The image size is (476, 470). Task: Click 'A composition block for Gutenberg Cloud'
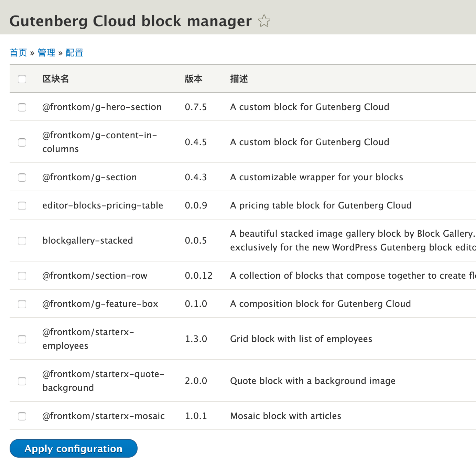pyautogui.click(x=321, y=304)
